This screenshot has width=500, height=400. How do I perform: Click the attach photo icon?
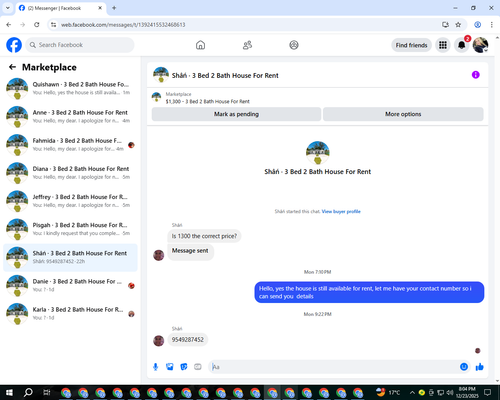coord(170,367)
